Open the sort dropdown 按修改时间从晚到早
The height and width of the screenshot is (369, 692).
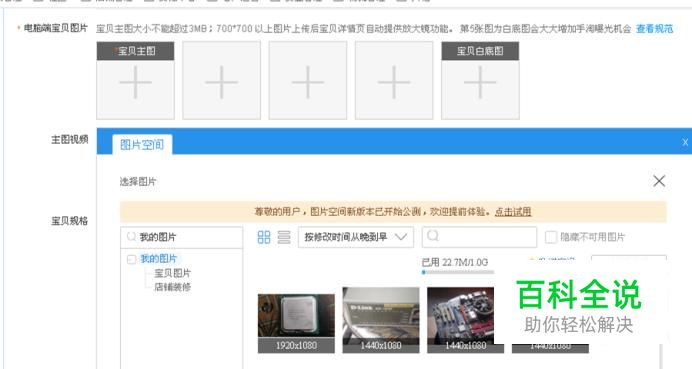coord(356,237)
